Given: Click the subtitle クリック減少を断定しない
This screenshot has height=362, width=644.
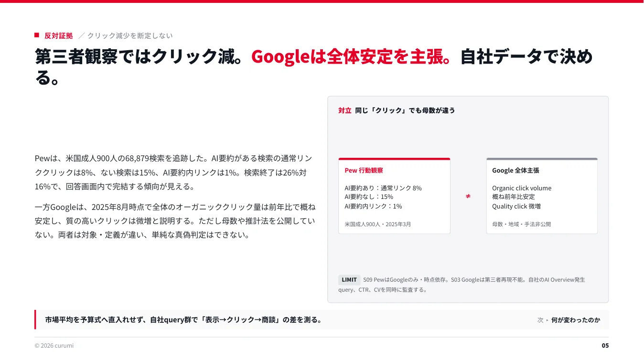Looking at the screenshot, I should (x=130, y=36).
